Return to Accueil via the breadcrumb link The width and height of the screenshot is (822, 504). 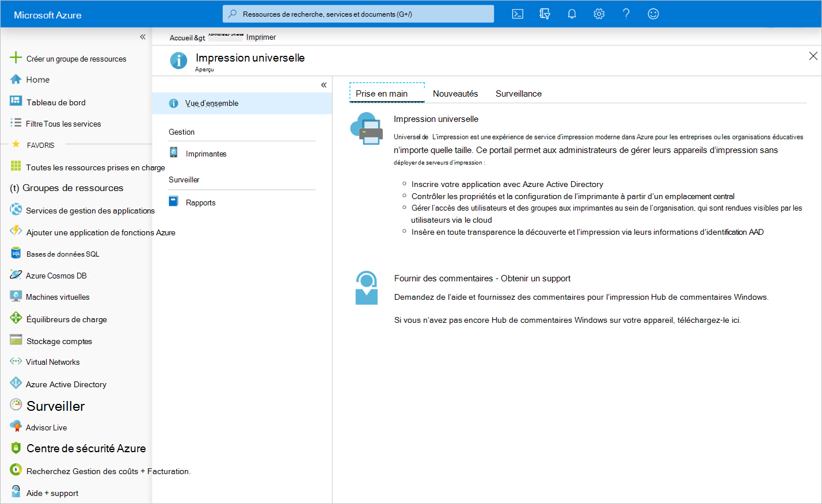(180, 37)
